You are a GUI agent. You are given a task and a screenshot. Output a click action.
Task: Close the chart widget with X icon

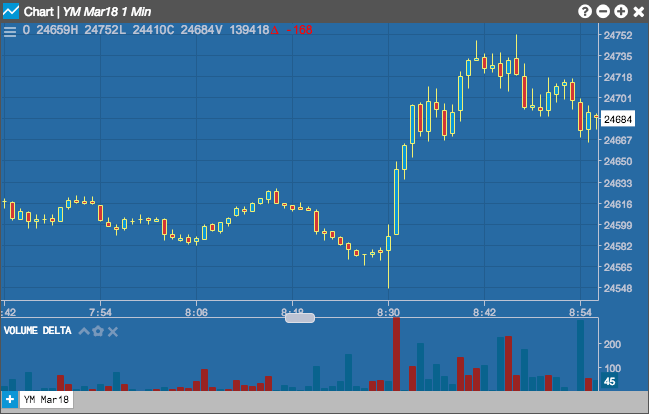pyautogui.click(x=639, y=12)
